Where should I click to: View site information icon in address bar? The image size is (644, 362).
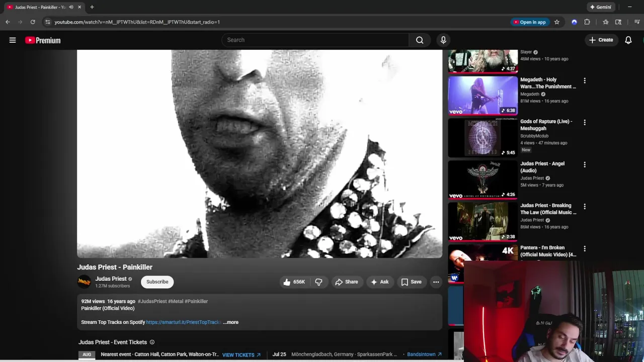click(48, 22)
